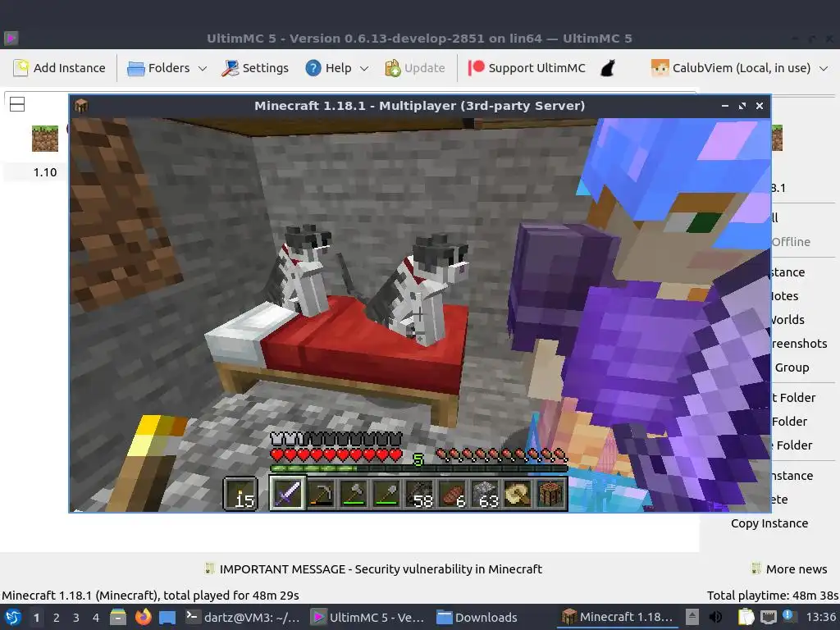Collapse the instance group toggle icon
Viewport: 840px width, 630px height.
tap(17, 104)
